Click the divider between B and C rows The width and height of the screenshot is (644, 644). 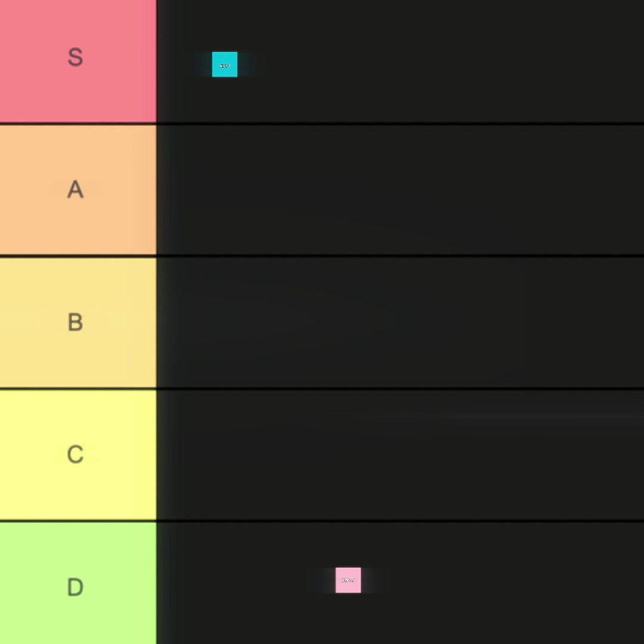322,389
